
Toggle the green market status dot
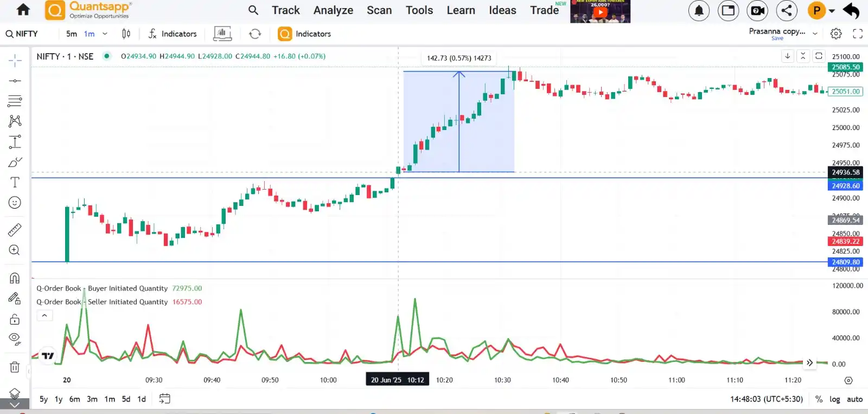pyautogui.click(x=107, y=56)
